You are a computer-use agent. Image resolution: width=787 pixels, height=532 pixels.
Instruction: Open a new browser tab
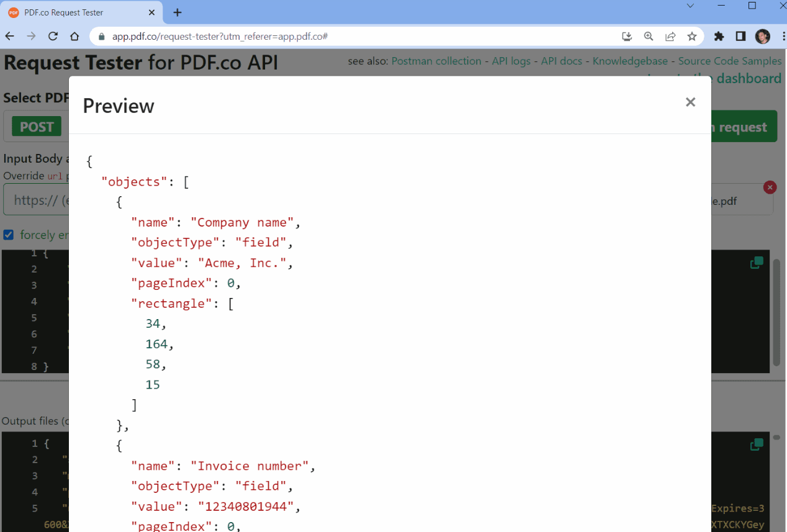pos(178,12)
